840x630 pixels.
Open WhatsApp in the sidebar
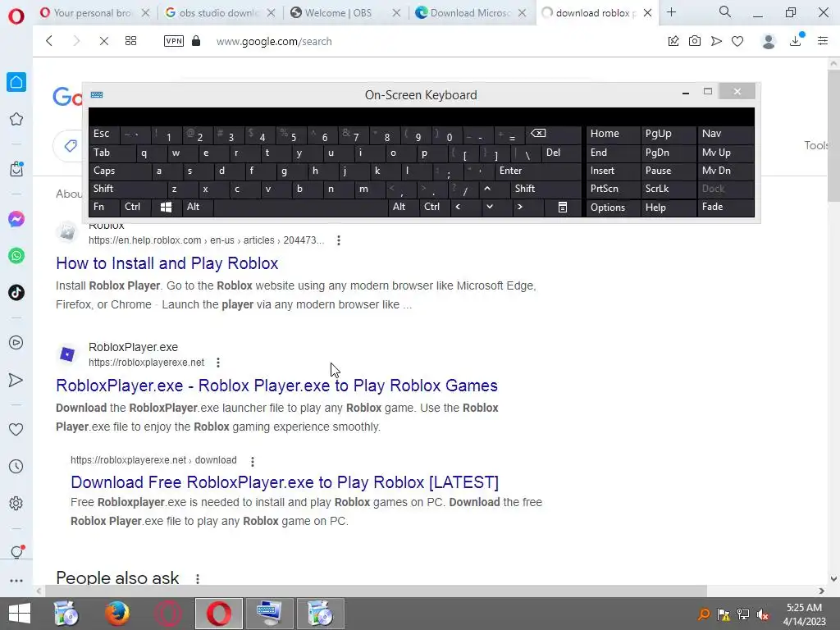click(x=16, y=256)
